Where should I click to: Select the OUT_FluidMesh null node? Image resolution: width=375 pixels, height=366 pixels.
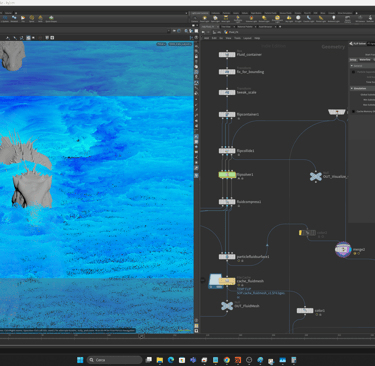click(227, 305)
